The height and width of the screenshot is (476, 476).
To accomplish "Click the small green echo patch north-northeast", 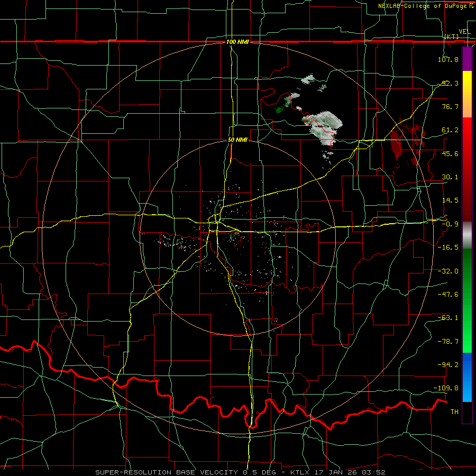I will (x=279, y=110).
